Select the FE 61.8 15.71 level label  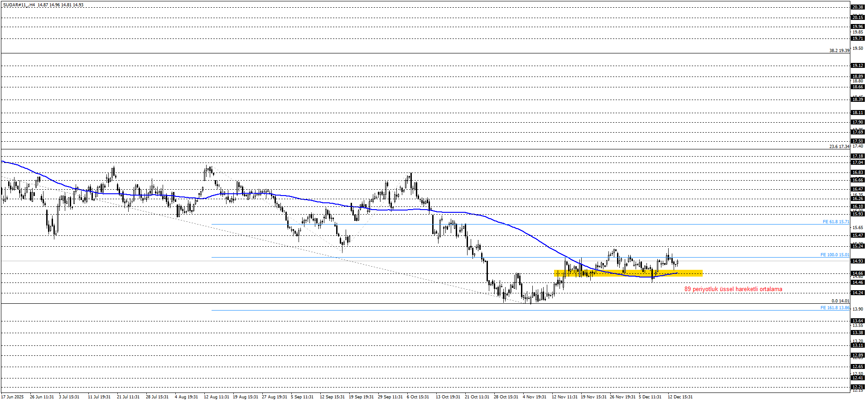click(835, 222)
